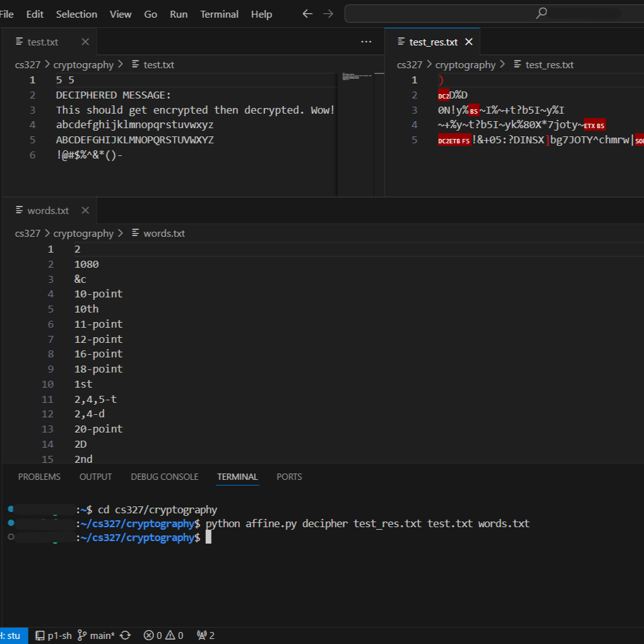Switch to the test_res.txt tab
The image size is (644, 644).
(x=433, y=42)
